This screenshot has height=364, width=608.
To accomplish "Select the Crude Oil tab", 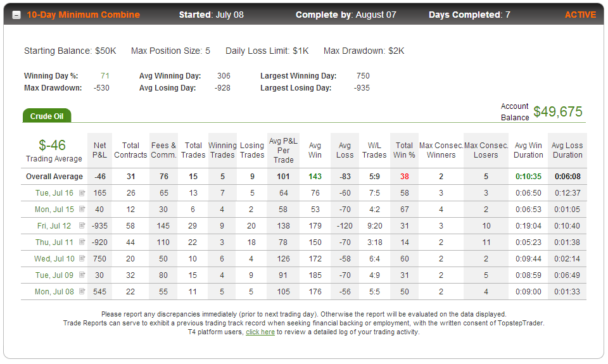I will pyautogui.click(x=46, y=116).
